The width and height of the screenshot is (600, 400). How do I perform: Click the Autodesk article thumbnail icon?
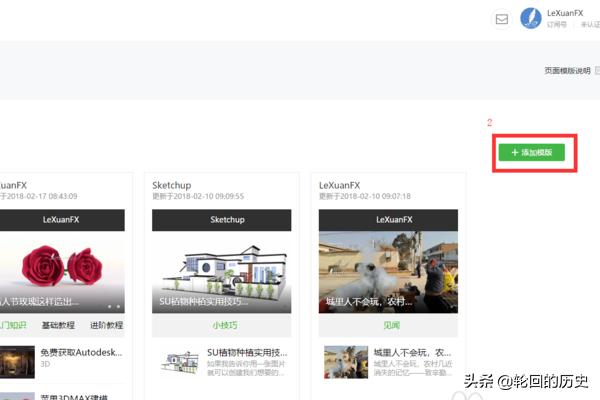[x=15, y=359]
